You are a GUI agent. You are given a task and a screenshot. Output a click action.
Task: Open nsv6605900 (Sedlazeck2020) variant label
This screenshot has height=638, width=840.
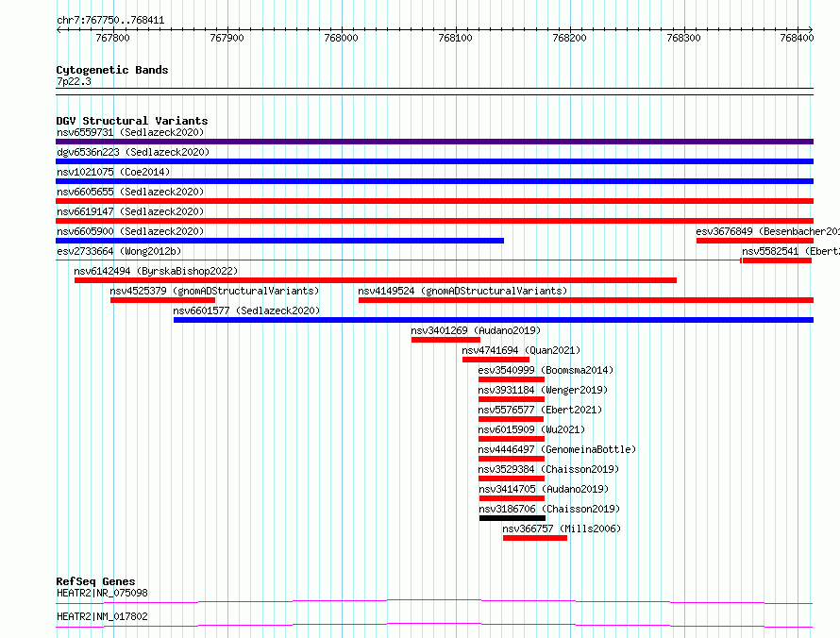[130, 231]
